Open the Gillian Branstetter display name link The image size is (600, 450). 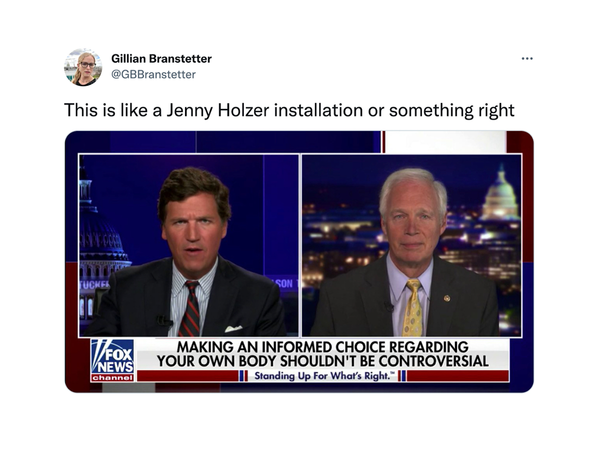[161, 59]
